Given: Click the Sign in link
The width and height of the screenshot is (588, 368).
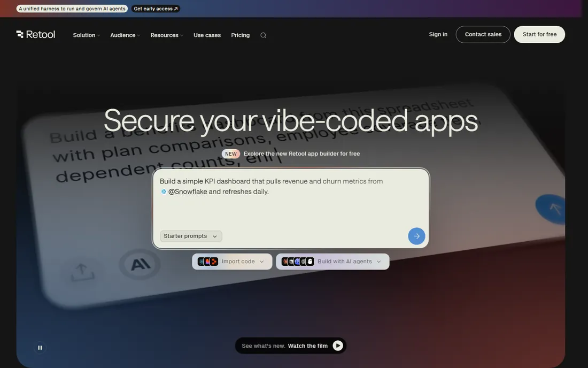Looking at the screenshot, I should [438, 35].
